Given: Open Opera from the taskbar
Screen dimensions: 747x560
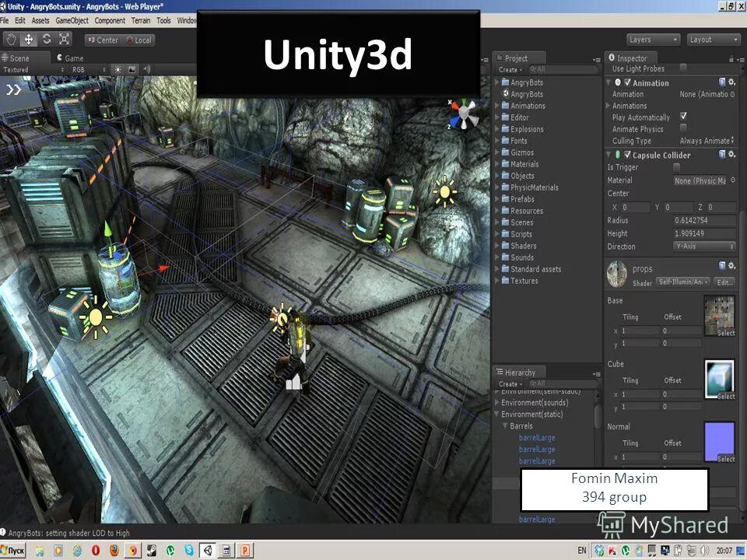Looking at the screenshot, I should [96, 551].
